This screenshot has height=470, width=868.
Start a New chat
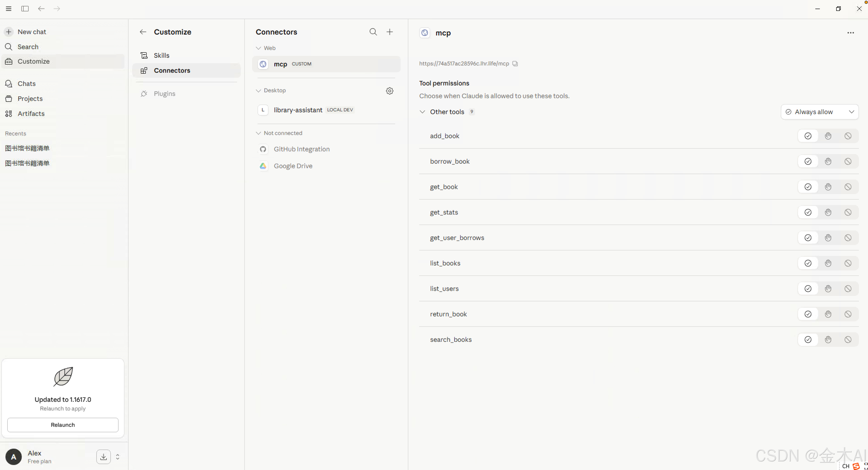(31, 32)
